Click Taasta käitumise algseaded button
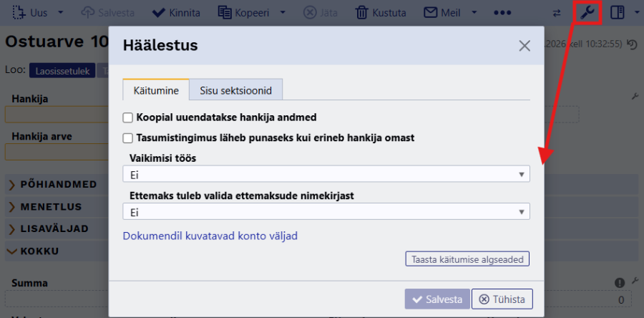Image resolution: width=644 pixels, height=318 pixels. pyautogui.click(x=467, y=259)
